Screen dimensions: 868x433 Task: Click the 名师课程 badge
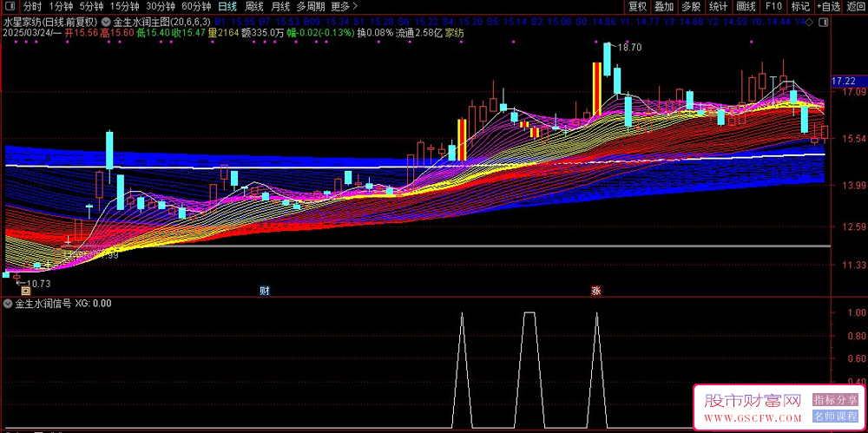pos(835,417)
